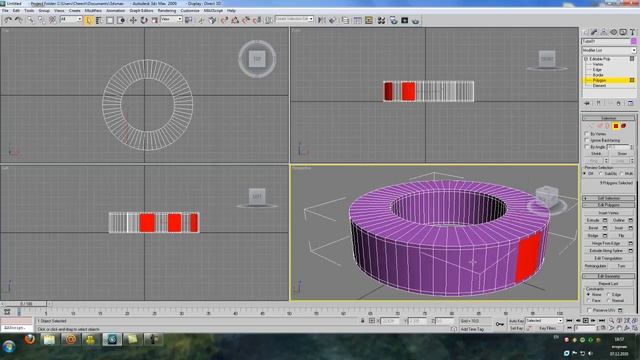Open the Rendering menu
640x360 pixels.
click(167, 11)
